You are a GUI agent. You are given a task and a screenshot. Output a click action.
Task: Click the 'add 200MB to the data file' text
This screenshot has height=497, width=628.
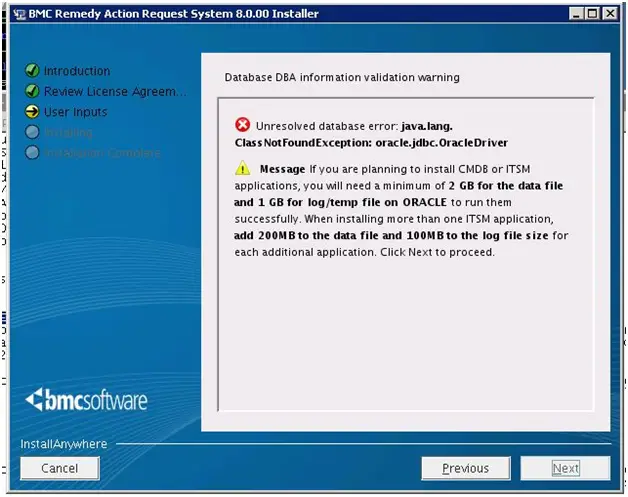pos(306,235)
